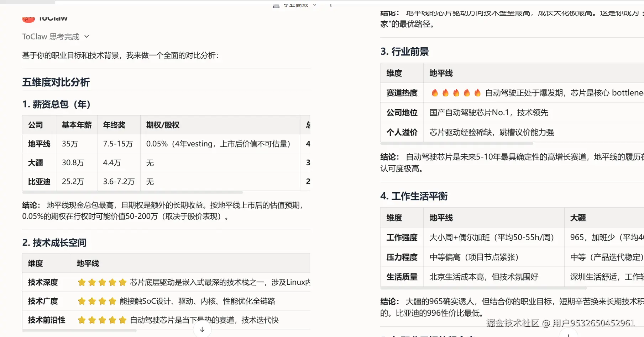Click the 行业前景 table horizontal scrollbar
The width and height of the screenshot is (644, 337).
coord(457,144)
